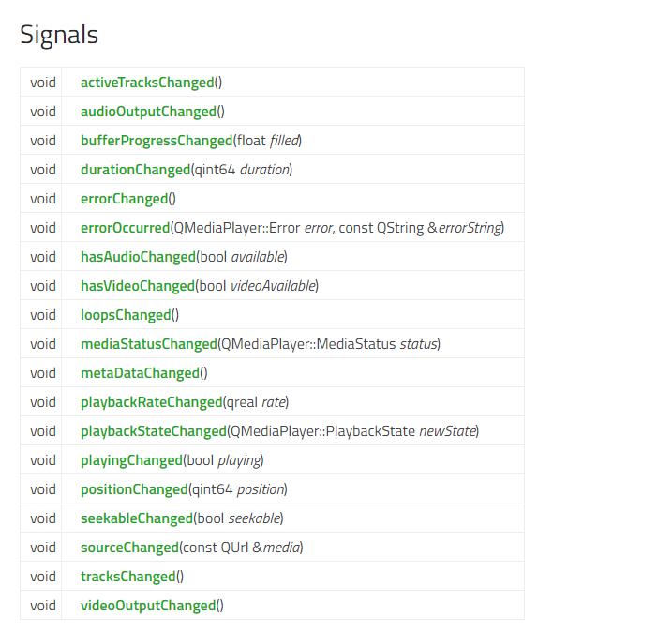Image resolution: width=672 pixels, height=631 pixels.
Task: Open bufferProgressChanged documentation link
Action: [157, 141]
